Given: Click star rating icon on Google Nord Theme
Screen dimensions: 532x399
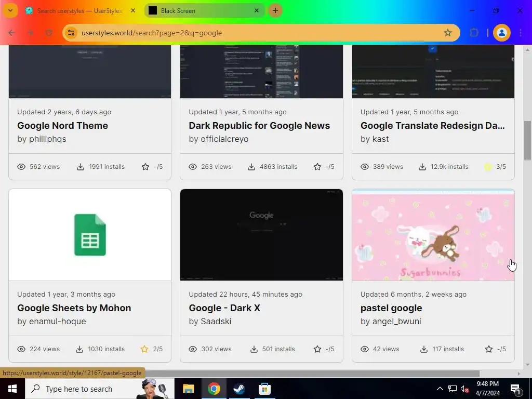Looking at the screenshot, I should [x=145, y=167].
